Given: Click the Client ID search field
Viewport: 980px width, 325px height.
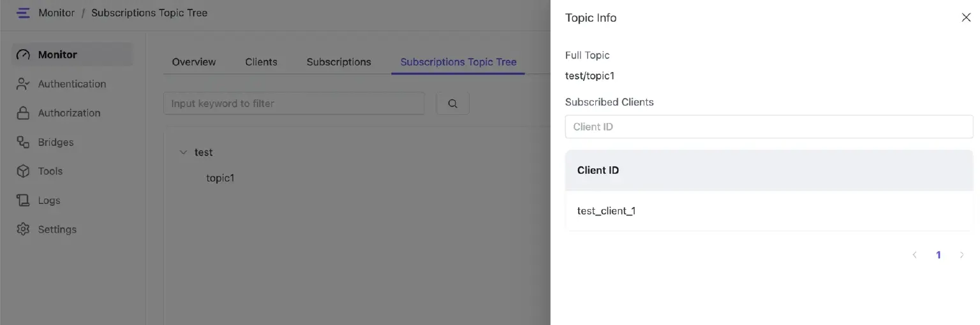Looking at the screenshot, I should point(769,127).
